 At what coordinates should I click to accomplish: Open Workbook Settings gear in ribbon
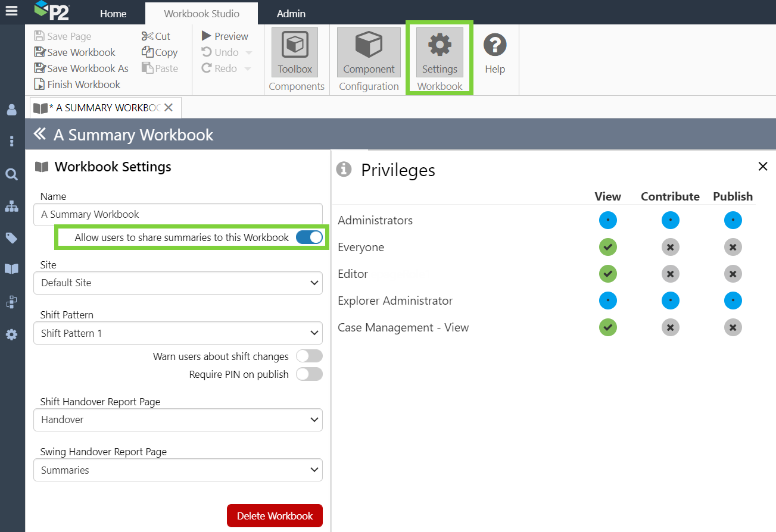click(x=440, y=52)
